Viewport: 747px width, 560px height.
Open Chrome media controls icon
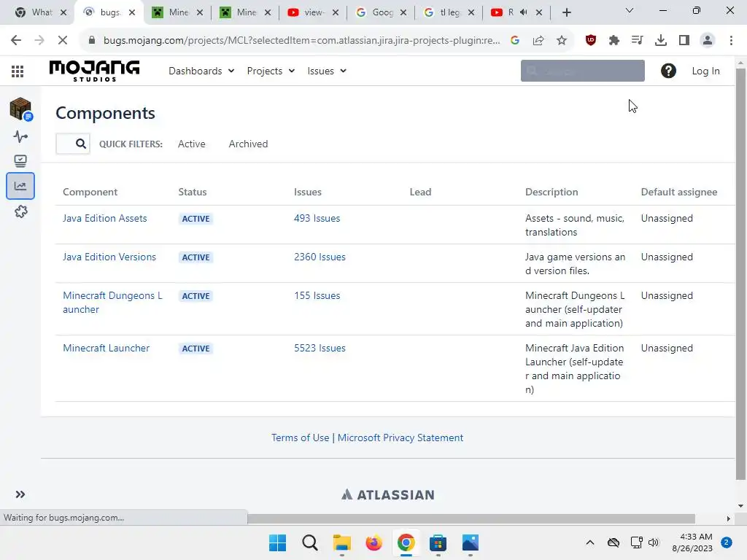[637, 40]
